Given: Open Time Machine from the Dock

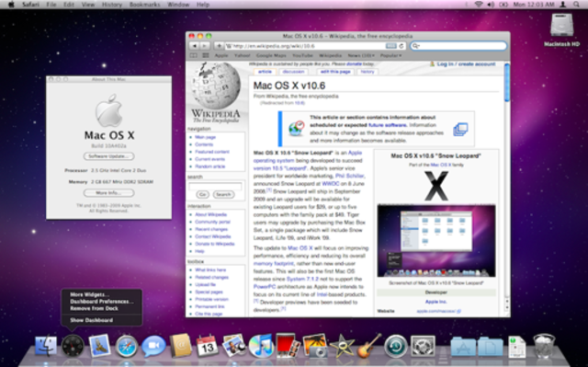Looking at the screenshot, I should [x=396, y=346].
